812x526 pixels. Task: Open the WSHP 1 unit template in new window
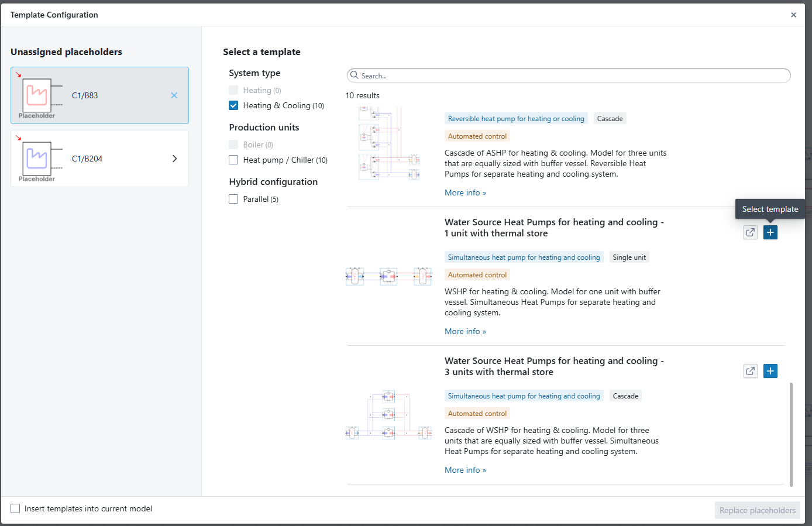[750, 232]
